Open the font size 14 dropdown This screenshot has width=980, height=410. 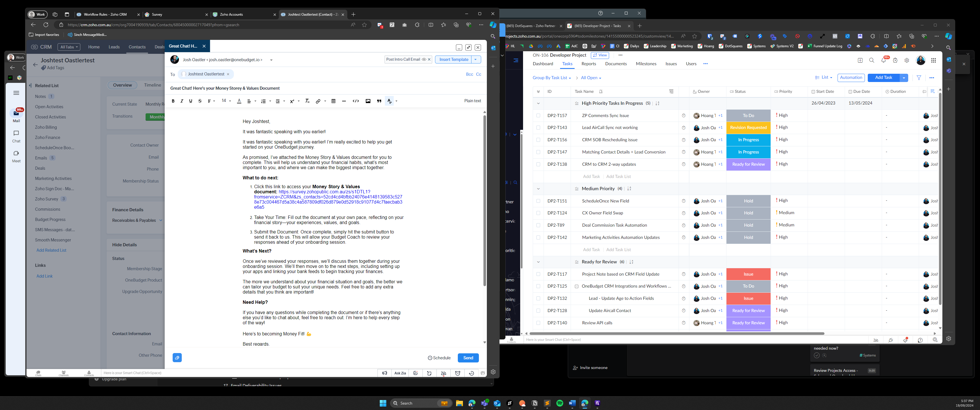pyautogui.click(x=226, y=101)
